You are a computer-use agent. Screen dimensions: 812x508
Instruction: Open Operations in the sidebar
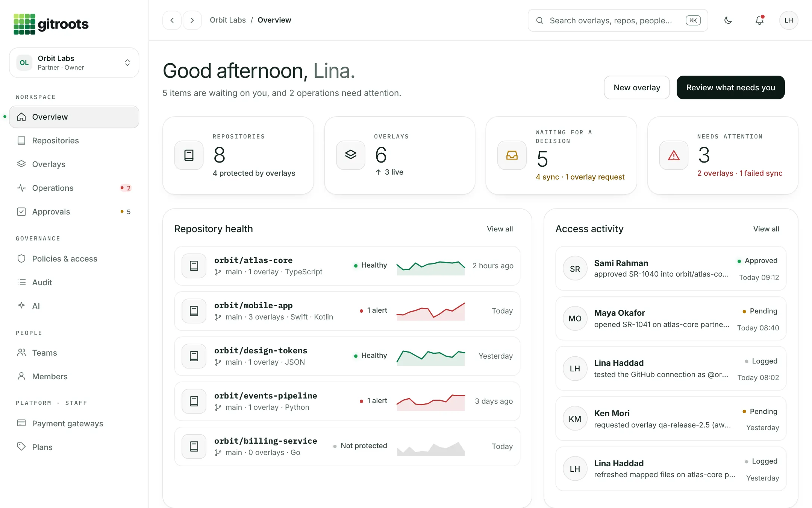click(74, 188)
